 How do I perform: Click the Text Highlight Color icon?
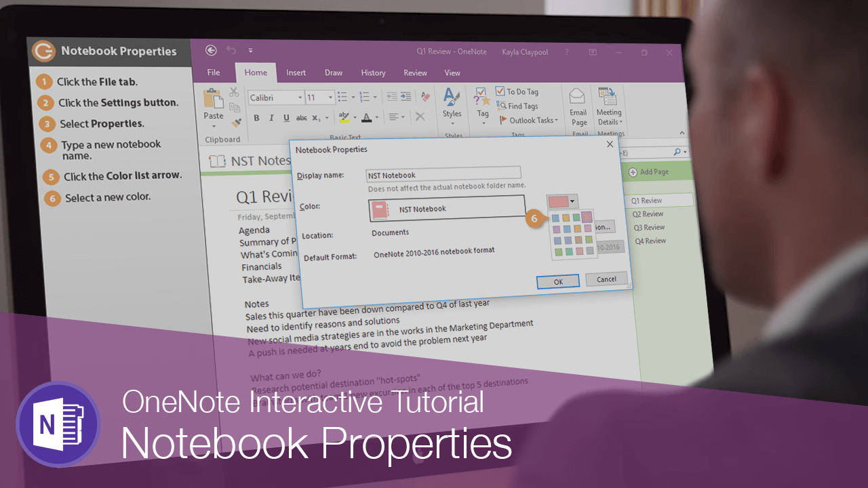[x=344, y=117]
